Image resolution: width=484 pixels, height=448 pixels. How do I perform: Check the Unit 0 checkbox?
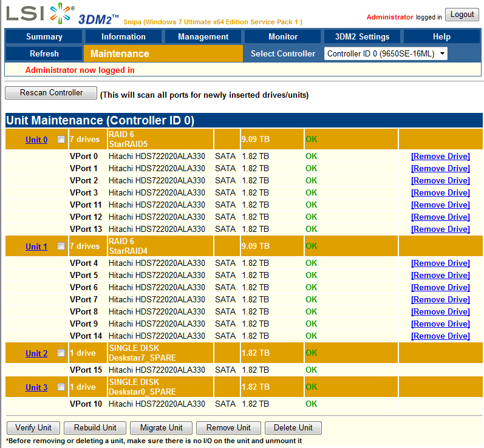pos(61,140)
